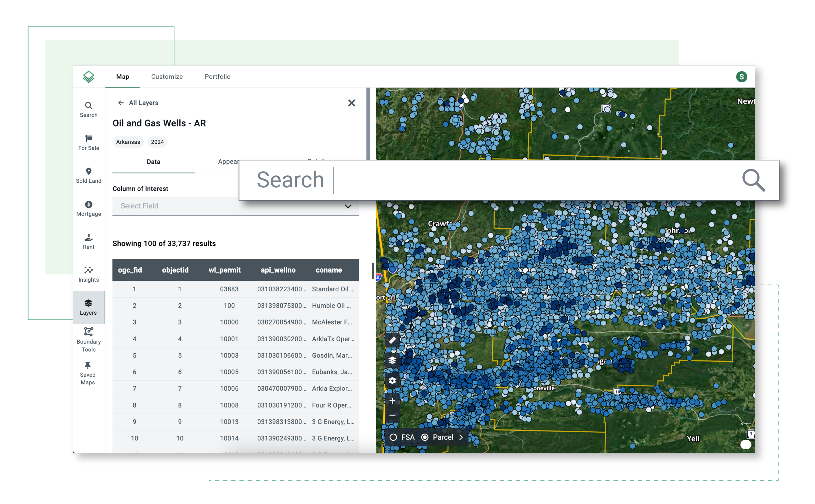815x504 pixels.
Task: Switch to the Customize tab
Action: coord(167,77)
